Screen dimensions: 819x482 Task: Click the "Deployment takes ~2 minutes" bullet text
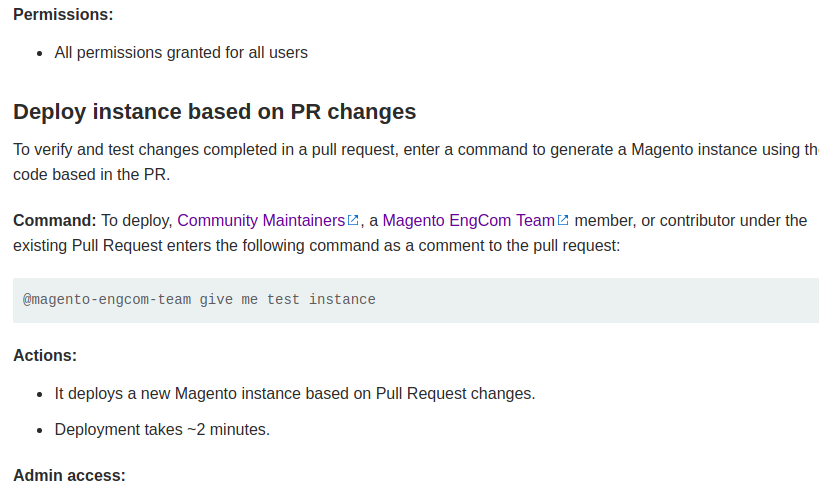point(162,429)
